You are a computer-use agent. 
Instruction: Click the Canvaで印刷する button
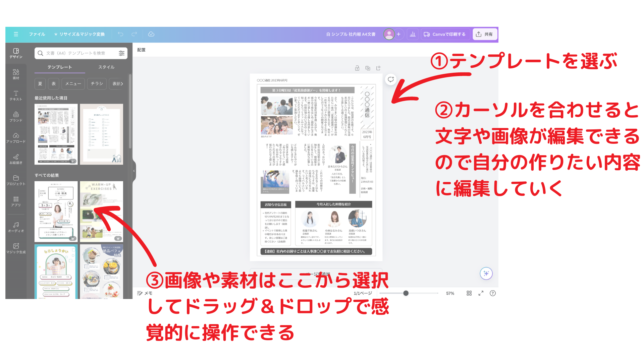click(x=445, y=34)
